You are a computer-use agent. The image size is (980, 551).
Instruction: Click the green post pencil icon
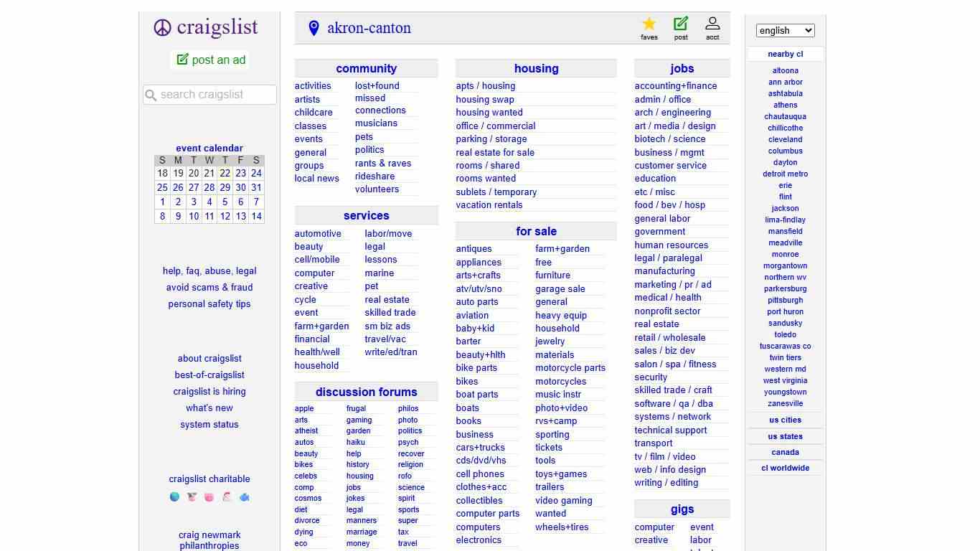tap(681, 23)
